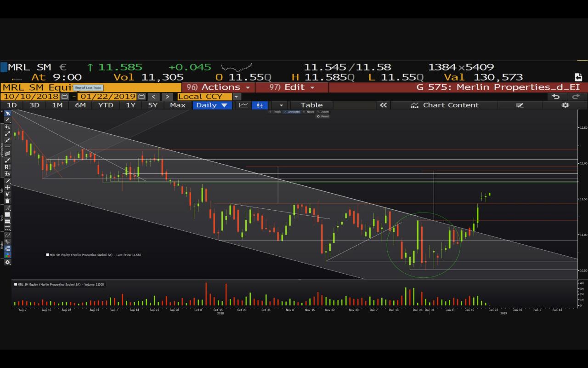The height and width of the screenshot is (368, 588).
Task: Toggle Track mode on chart
Action: pos(275,112)
